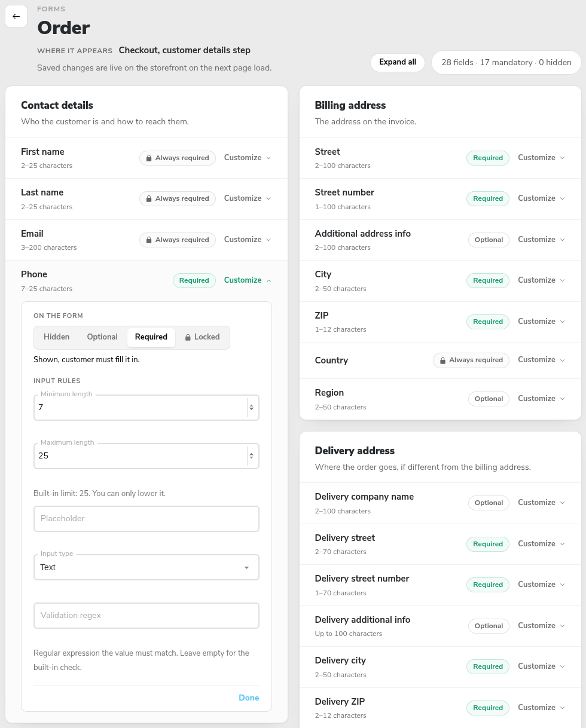Open Customize for Delivery street
The height and width of the screenshot is (728, 586).
541,544
